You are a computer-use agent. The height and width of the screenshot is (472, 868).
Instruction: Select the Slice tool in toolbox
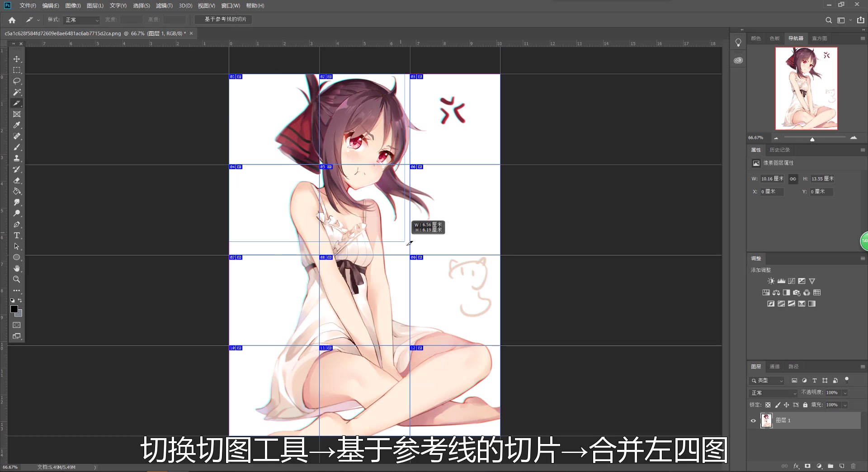click(x=17, y=103)
